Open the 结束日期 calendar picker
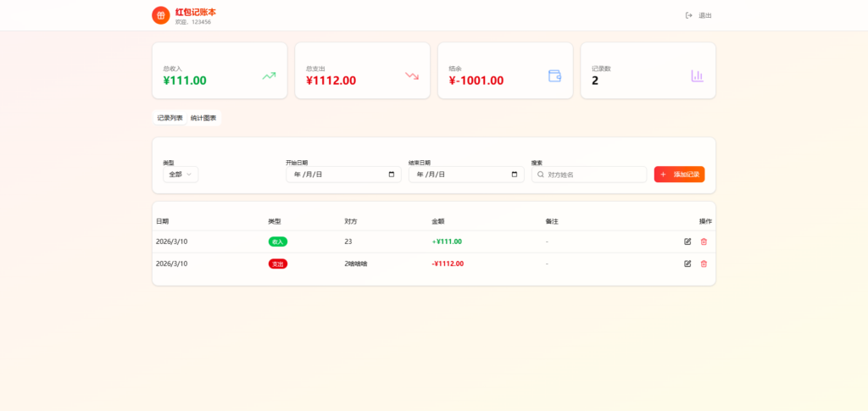This screenshot has height=411, width=868. pyautogui.click(x=515, y=175)
